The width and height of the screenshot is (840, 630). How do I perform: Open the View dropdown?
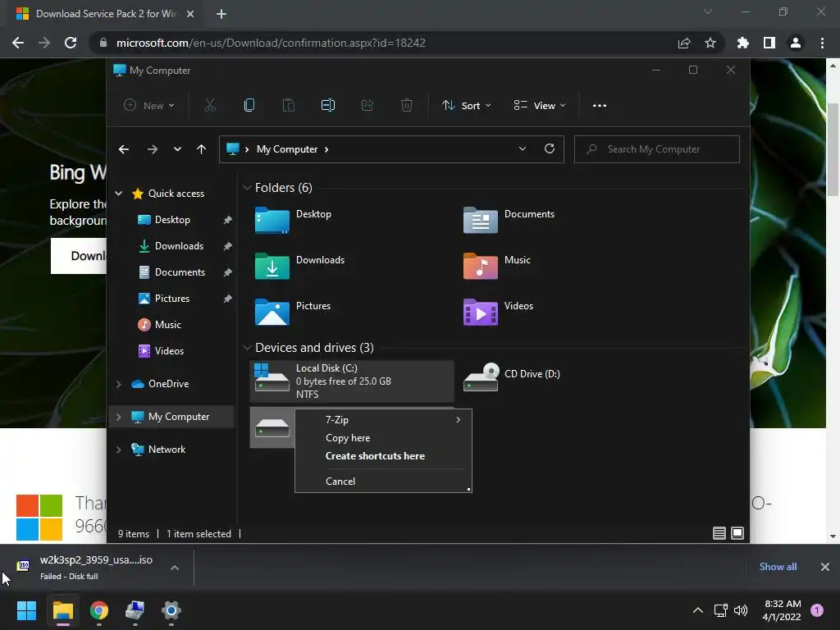pos(540,106)
